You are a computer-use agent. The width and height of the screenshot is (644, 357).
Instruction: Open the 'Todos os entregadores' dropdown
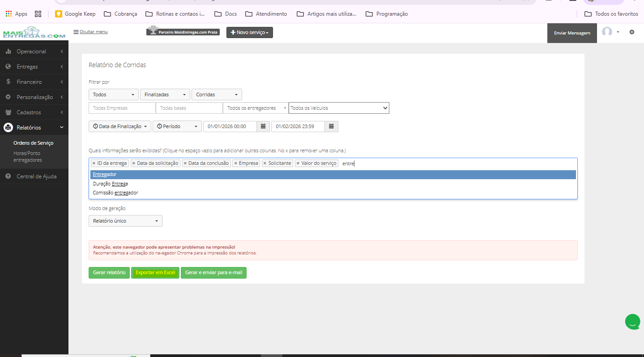(x=256, y=108)
